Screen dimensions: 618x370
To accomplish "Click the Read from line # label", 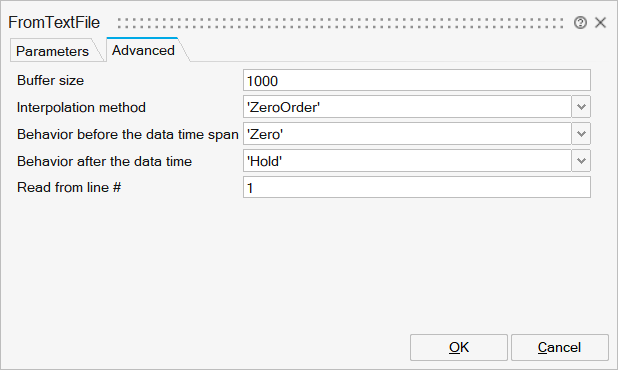I will pos(69,187).
